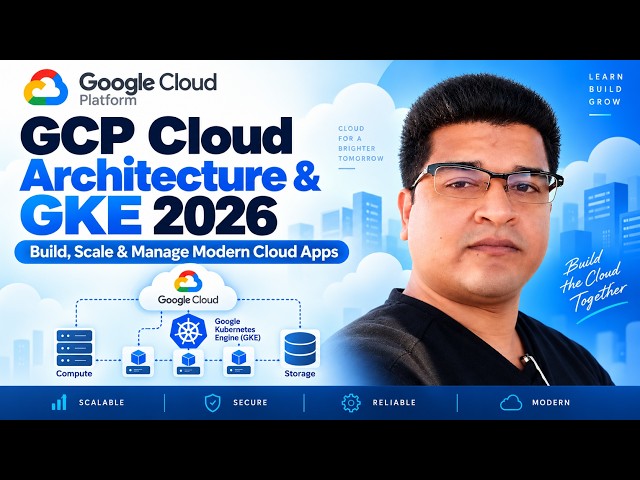
Task: Click the pod cube icon below the Kubernetes wheel
Action: (x=188, y=362)
